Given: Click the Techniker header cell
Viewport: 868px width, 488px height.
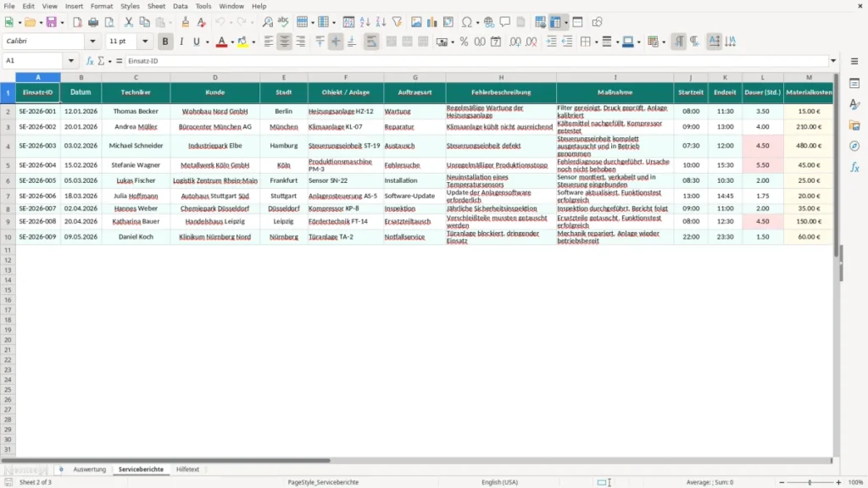Looking at the screenshot, I should tap(136, 92).
